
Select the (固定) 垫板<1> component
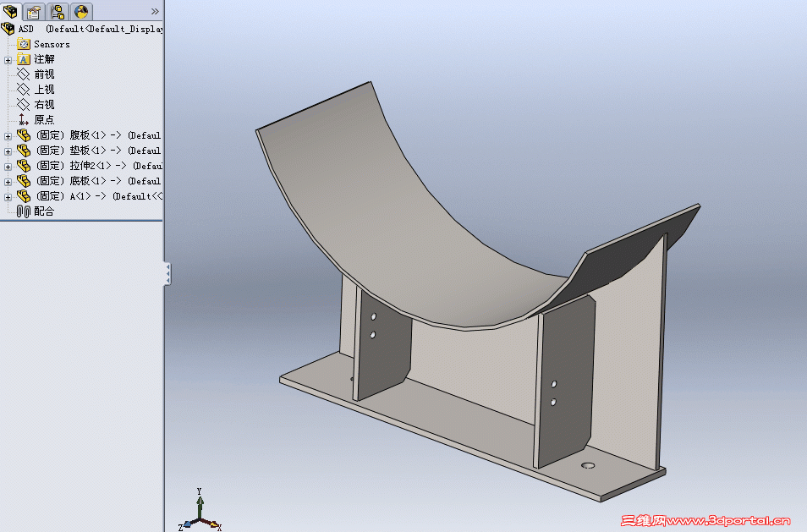(98, 151)
